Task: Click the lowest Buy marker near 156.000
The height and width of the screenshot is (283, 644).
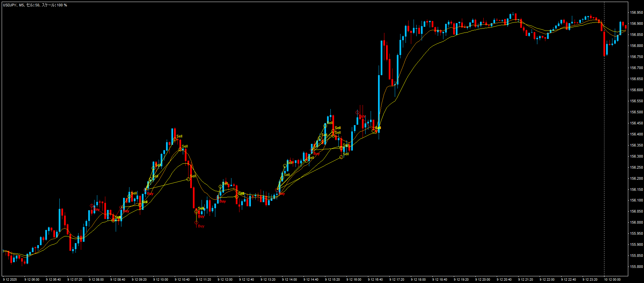Action: tap(197, 222)
